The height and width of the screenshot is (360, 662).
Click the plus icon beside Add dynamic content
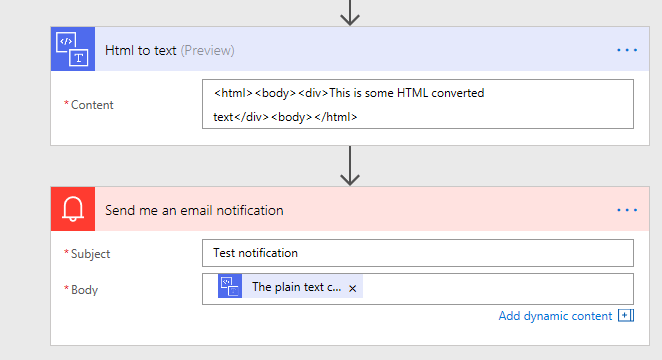(x=626, y=315)
